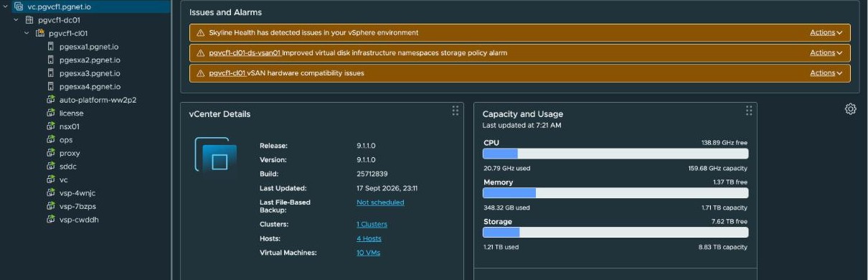Open the 4 Hosts link
This screenshot has width=868, height=280.
tap(369, 238)
